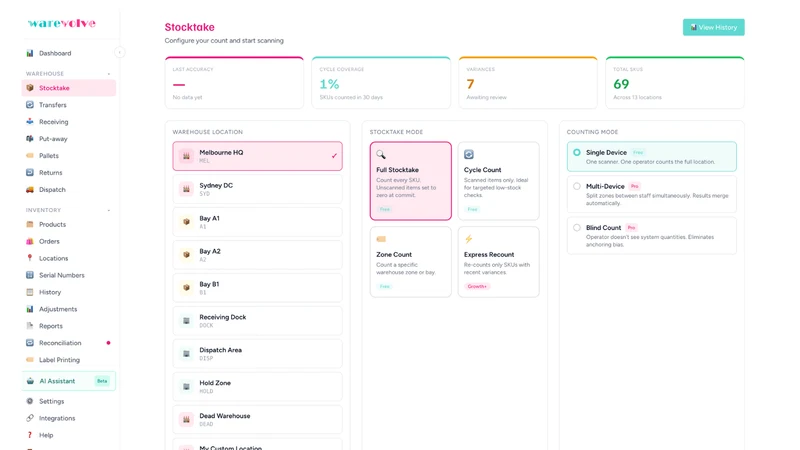
Task: Collapse the WAREHOUSE sidebar section
Action: (109, 74)
